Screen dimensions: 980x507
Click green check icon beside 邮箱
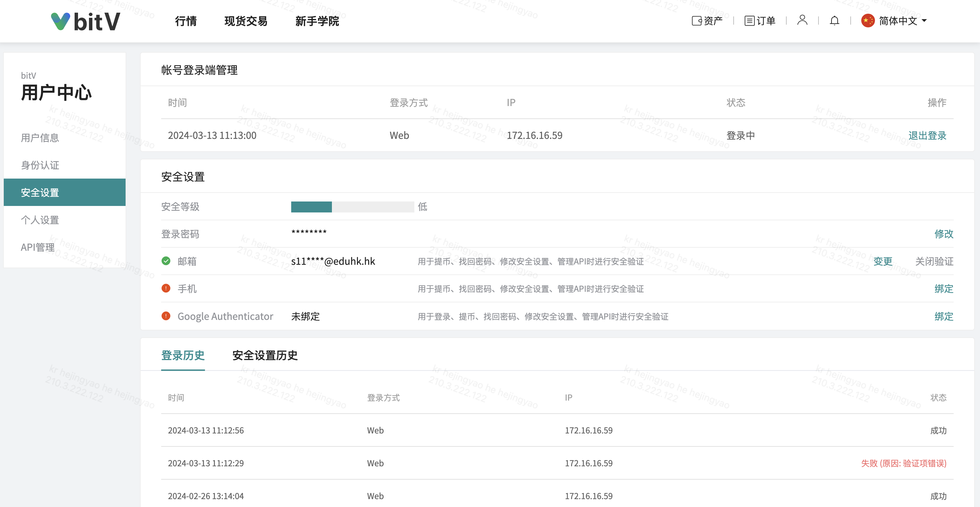[166, 261]
